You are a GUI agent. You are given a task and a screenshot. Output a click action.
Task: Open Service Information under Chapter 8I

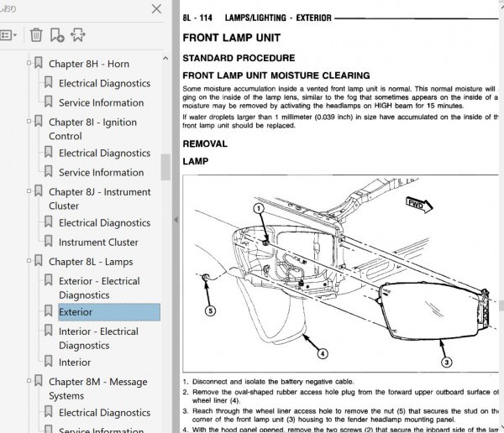pyautogui.click(x=102, y=173)
